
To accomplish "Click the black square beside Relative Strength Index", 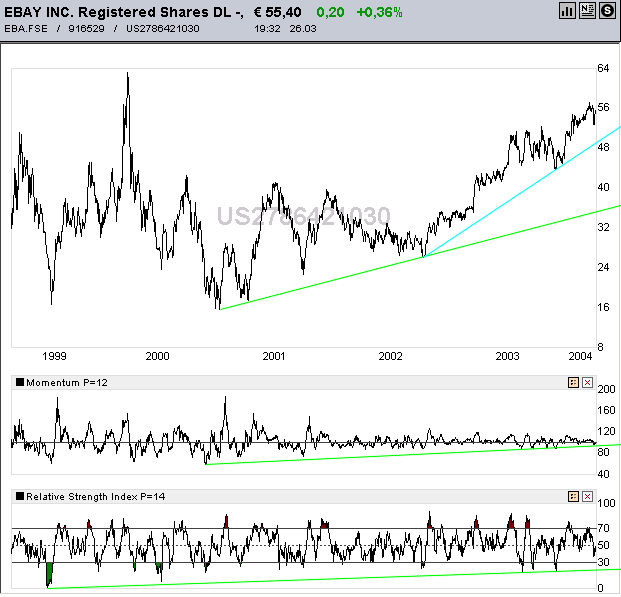I will click(x=20, y=496).
